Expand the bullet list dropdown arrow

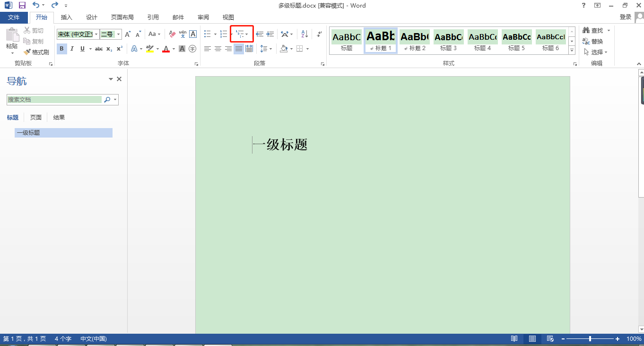[215, 34]
